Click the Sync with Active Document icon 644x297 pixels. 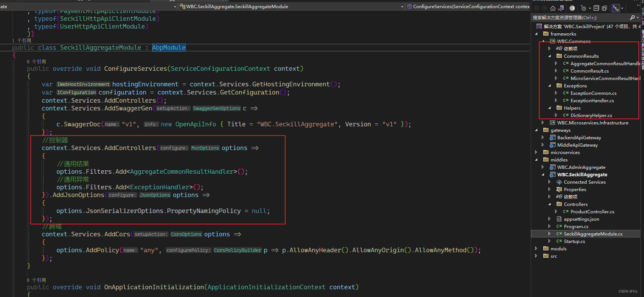(604, 8)
